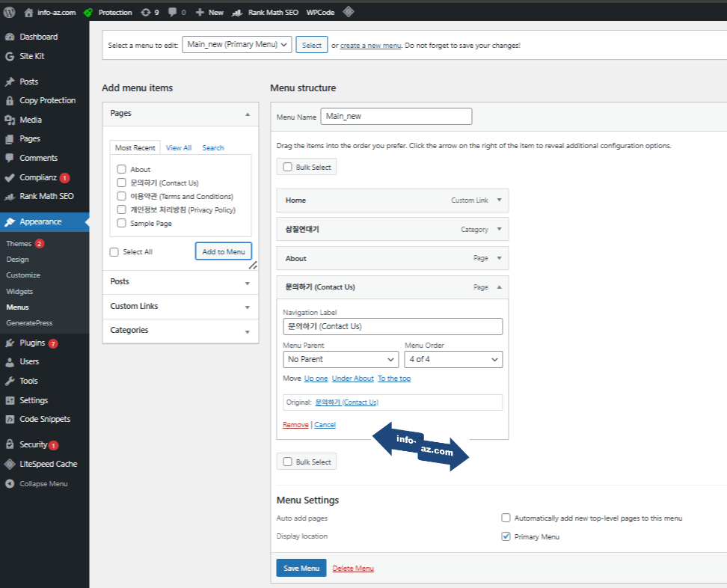Enable automatically add new top-level pages

pos(506,518)
